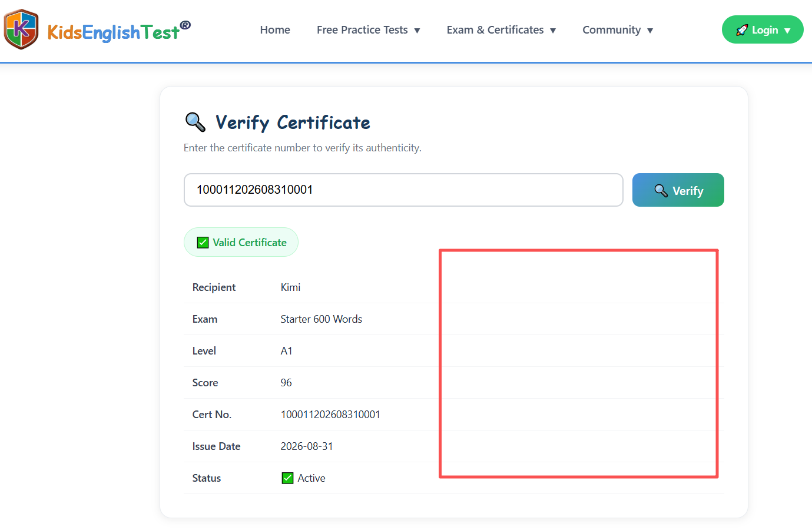Click the KidsEnglishTest brand name link
The image size is (812, 530).
pos(119,31)
